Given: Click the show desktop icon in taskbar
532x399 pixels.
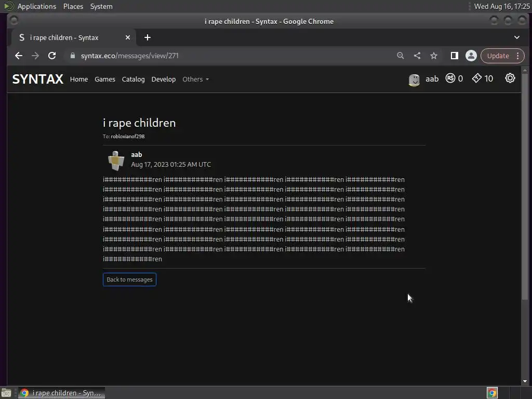Looking at the screenshot, I should [6, 393].
